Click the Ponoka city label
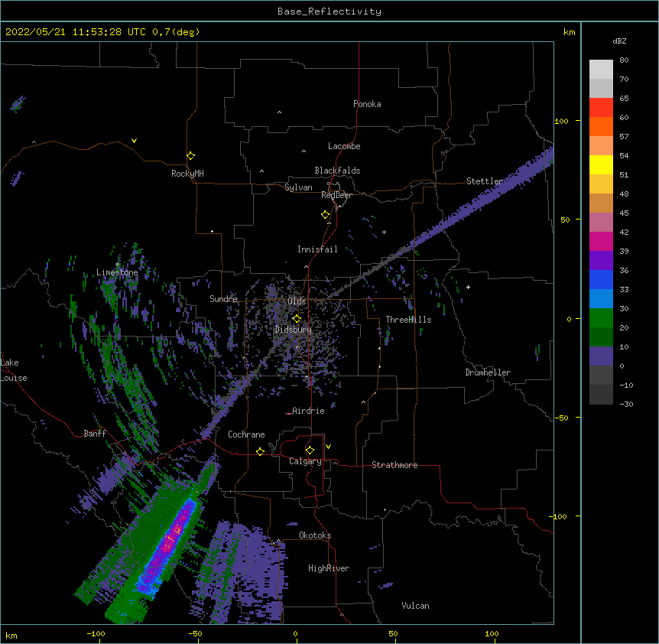Viewport: 659px width, 644px height. (367, 104)
